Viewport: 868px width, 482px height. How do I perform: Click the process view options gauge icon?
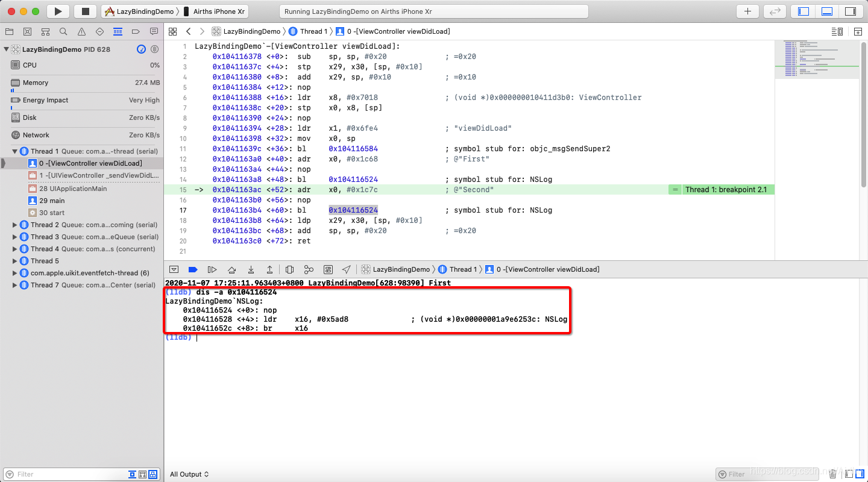[x=141, y=49]
